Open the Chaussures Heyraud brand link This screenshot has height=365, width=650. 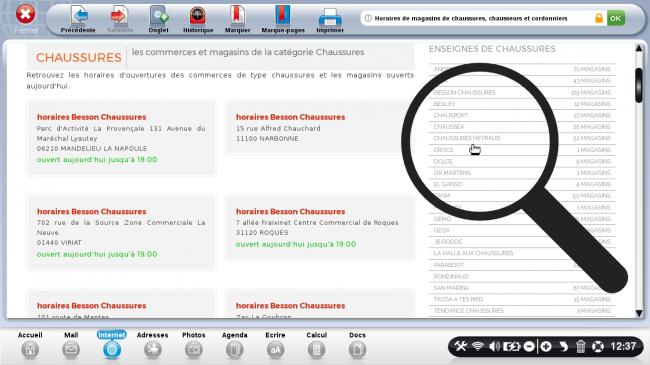click(467, 138)
